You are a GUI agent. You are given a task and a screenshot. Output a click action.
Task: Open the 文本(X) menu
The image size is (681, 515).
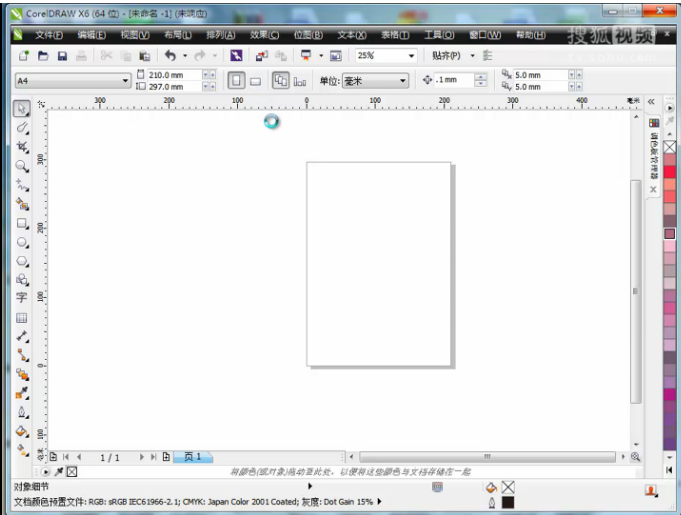[x=352, y=35]
